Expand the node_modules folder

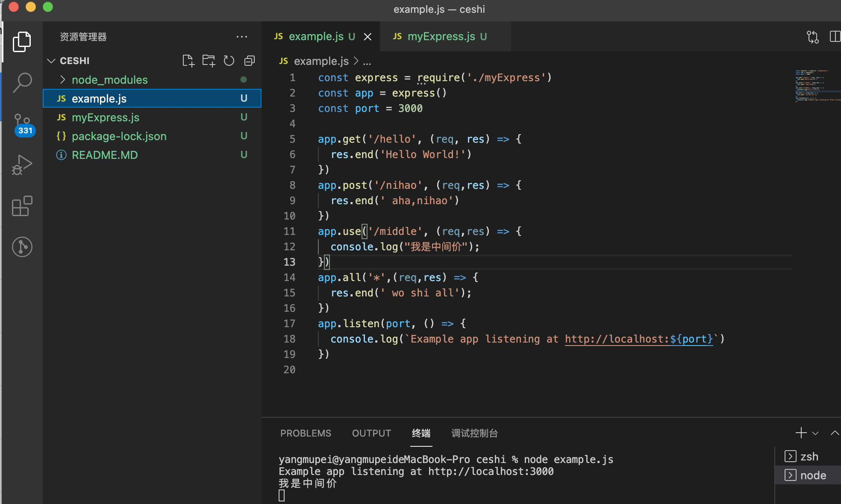[x=109, y=80]
